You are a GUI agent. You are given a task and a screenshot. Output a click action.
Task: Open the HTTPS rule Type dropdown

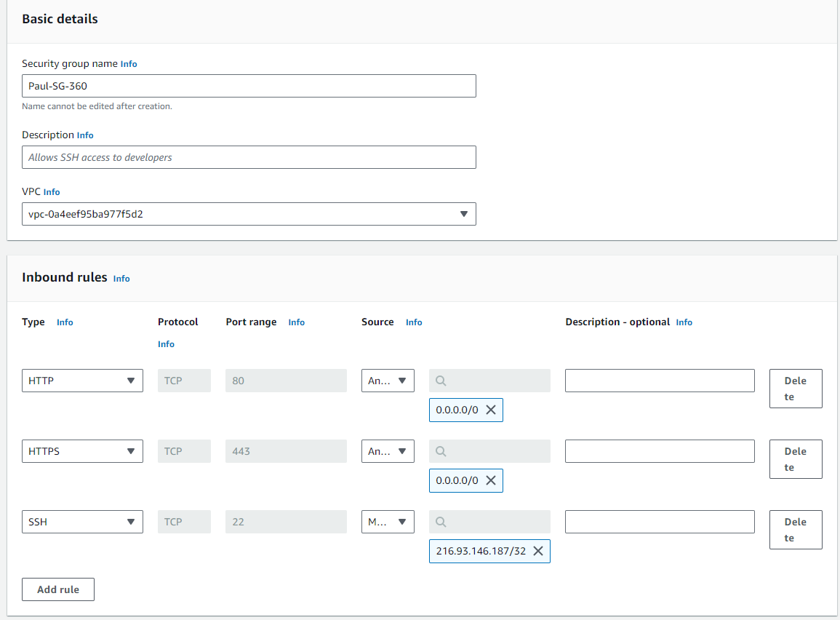82,451
